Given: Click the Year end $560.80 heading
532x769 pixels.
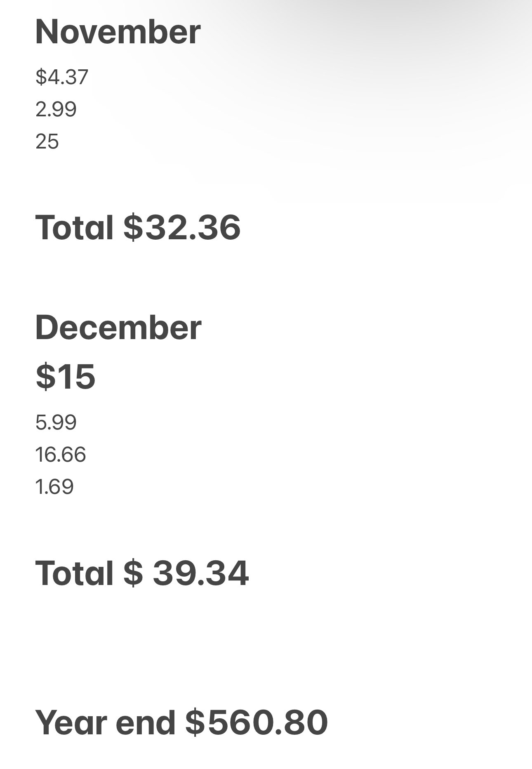Looking at the screenshot, I should (x=181, y=722).
